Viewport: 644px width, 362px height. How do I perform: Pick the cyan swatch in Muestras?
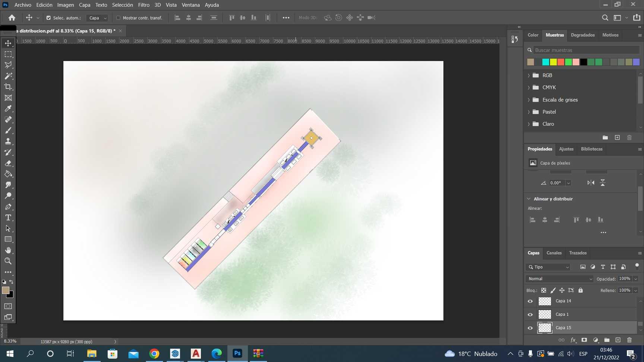point(546,62)
